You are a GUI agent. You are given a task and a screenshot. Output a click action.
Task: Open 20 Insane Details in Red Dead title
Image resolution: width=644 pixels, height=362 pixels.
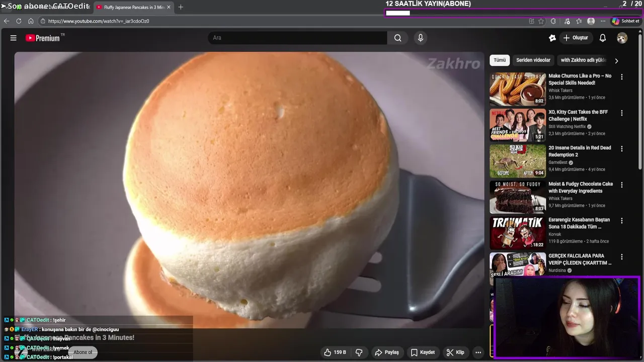[580, 151]
